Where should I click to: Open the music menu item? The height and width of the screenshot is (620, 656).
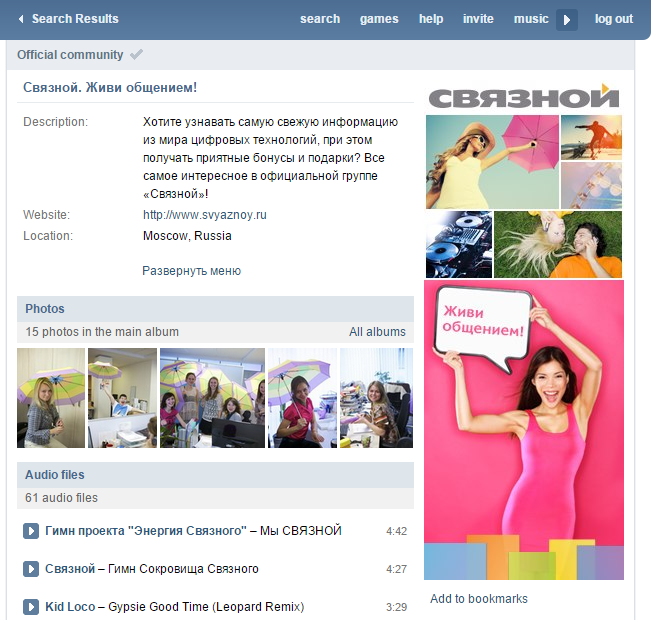click(531, 19)
